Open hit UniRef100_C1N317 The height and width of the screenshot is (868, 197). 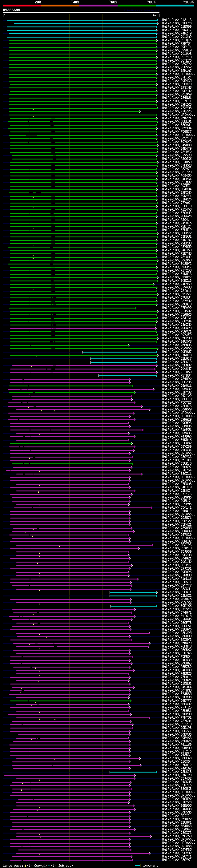point(177,30)
